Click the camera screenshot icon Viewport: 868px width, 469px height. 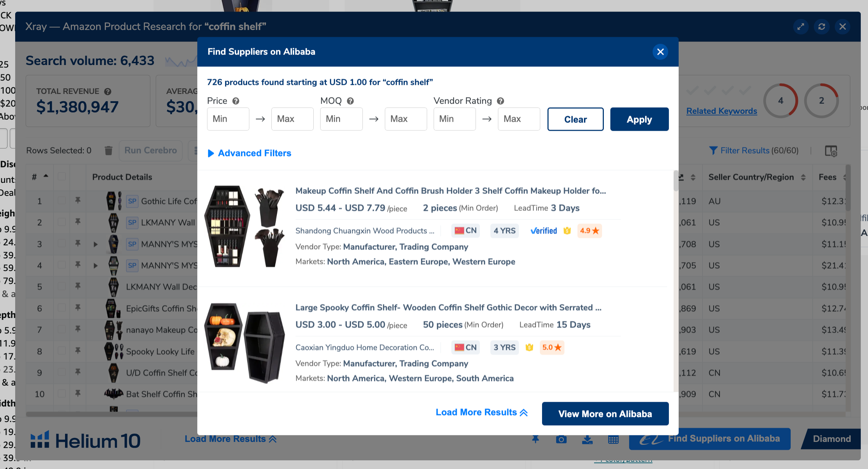click(x=561, y=438)
